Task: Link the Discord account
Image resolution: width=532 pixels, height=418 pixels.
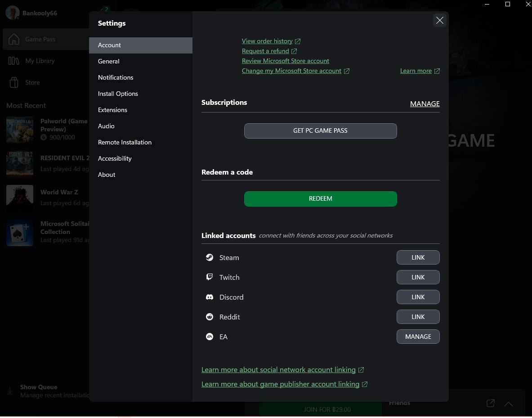Action: point(418,297)
